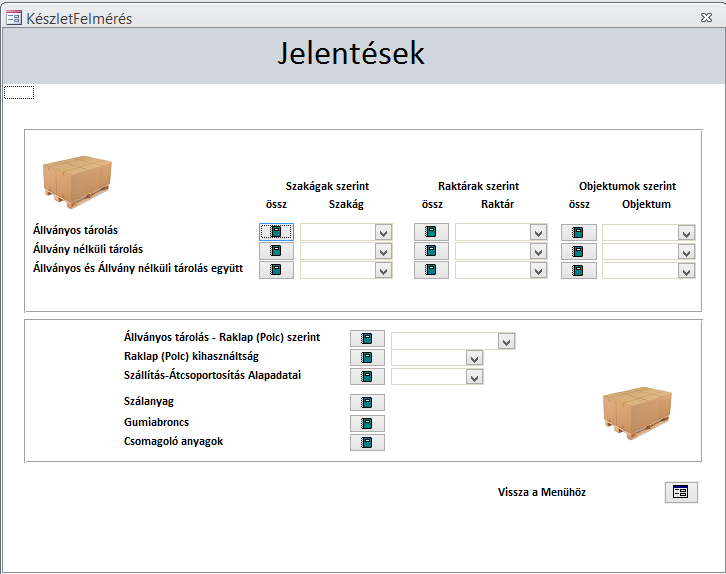Screen dimensions: 726x574
Task: Run the Raklap (Polc) kihasználtság report
Action: 367,358
